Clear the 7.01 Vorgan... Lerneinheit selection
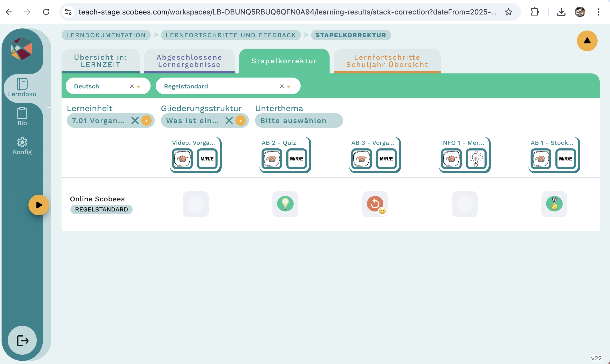This screenshot has height=364, width=610. coord(135,120)
